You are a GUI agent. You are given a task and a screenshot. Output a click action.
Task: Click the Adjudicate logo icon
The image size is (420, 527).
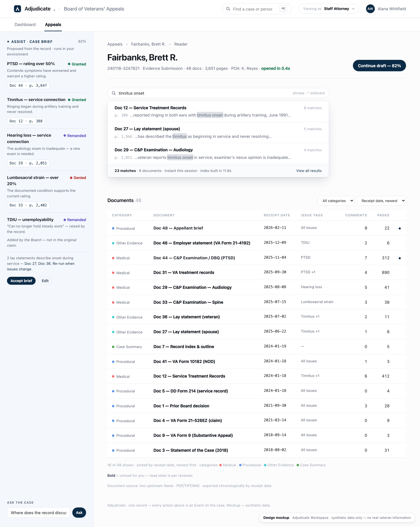tap(17, 9)
